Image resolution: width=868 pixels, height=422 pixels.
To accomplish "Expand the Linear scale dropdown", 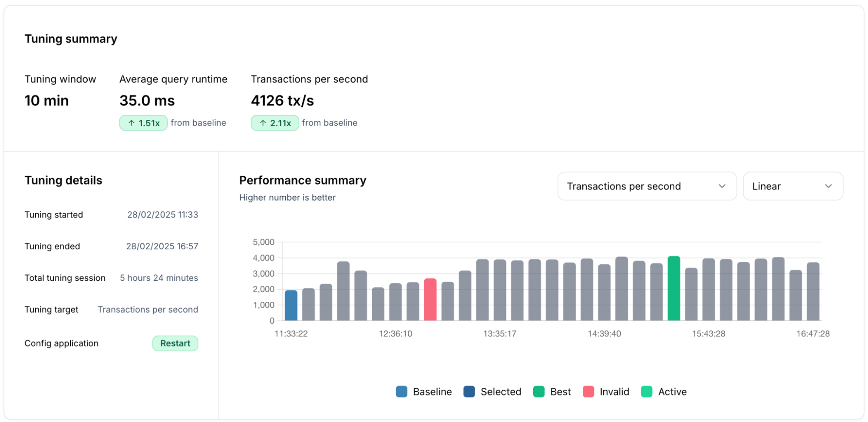I will point(793,186).
